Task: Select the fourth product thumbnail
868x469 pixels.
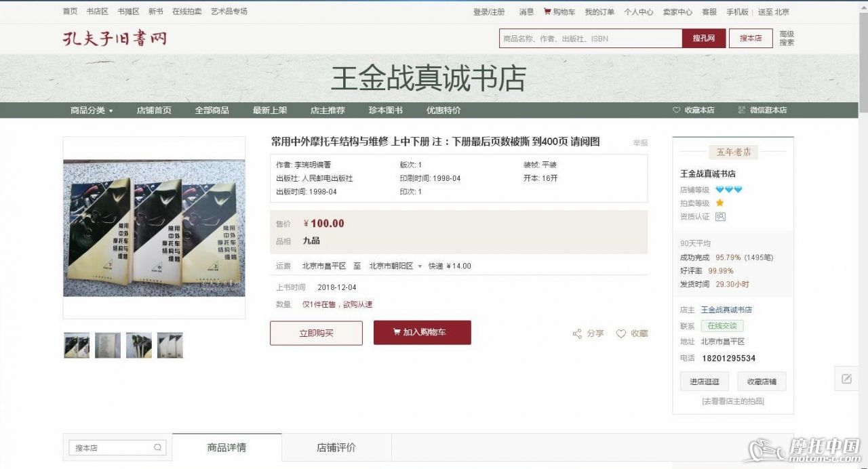Action: (170, 346)
